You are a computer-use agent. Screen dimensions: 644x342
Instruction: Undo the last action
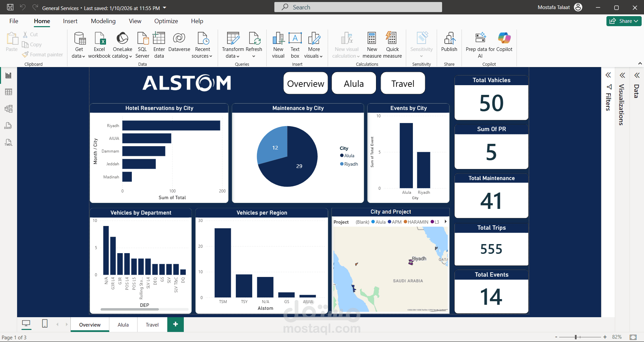coord(23,7)
